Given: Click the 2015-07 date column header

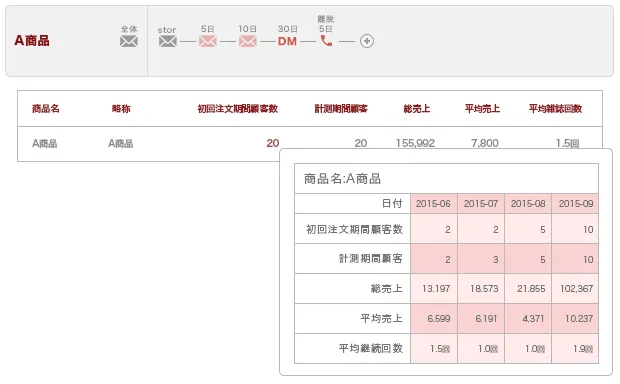Looking at the screenshot, I should click(481, 204).
